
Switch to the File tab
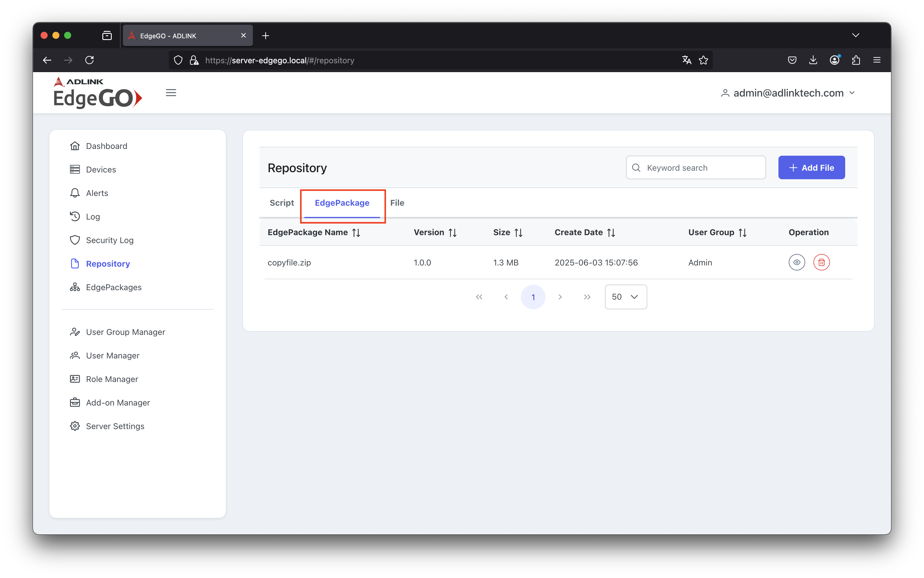click(x=397, y=203)
